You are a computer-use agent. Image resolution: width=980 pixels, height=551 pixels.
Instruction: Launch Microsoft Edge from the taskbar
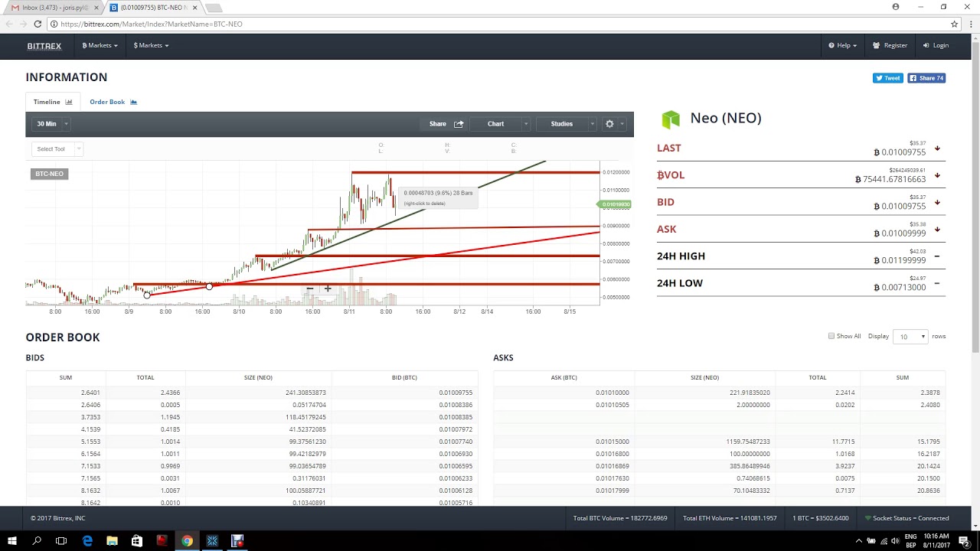click(87, 541)
